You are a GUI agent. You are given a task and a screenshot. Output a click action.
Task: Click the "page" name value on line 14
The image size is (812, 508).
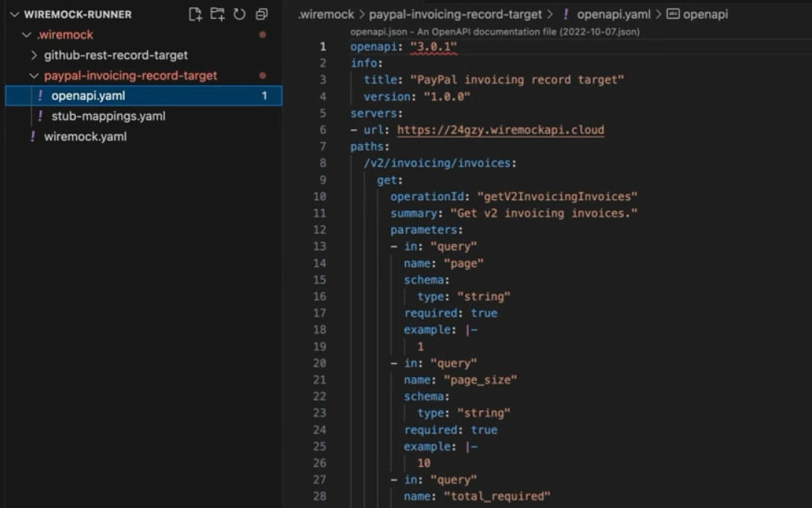[463, 263]
